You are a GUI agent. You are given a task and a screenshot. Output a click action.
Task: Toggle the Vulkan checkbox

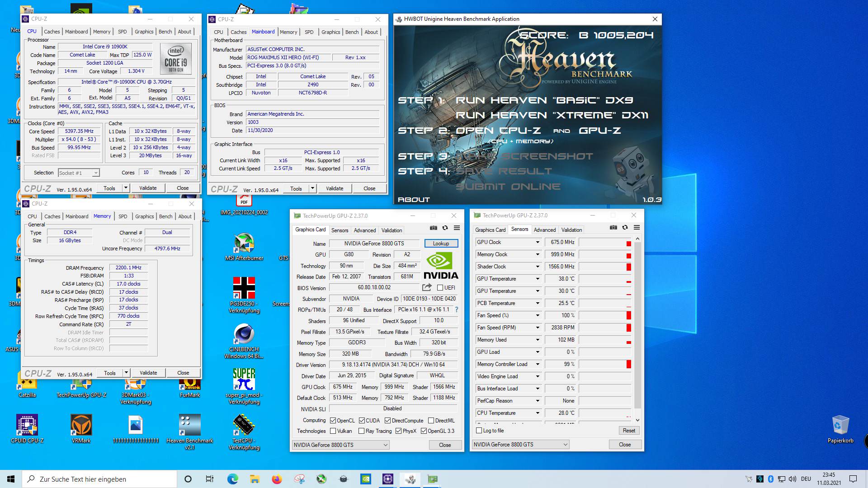click(333, 431)
